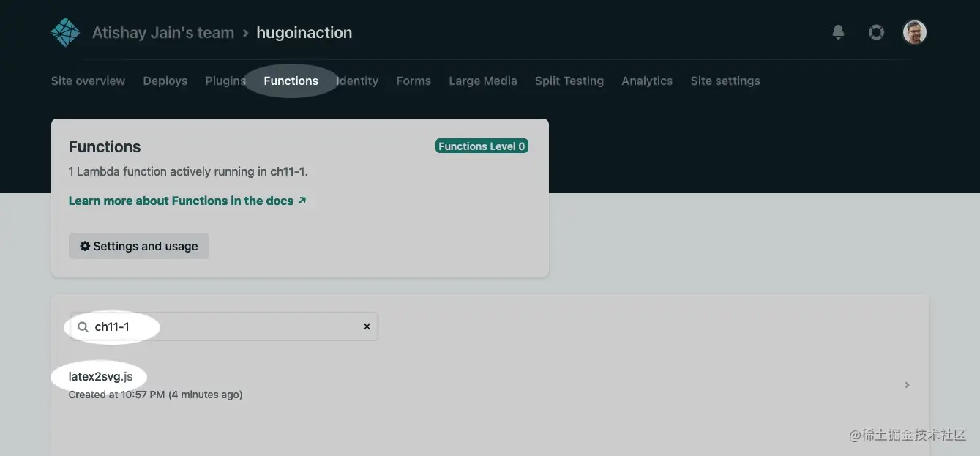The image size is (980, 456).
Task: Select the Functions tab
Action: coord(291,81)
